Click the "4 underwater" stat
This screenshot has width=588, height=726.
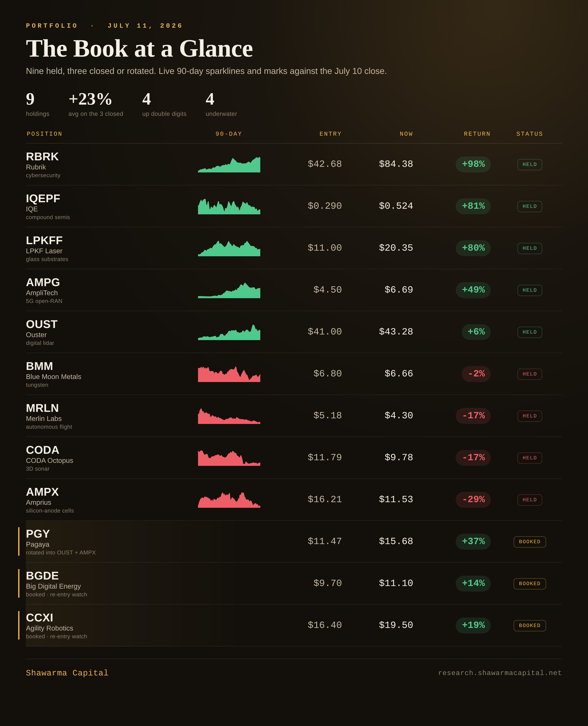point(221,104)
